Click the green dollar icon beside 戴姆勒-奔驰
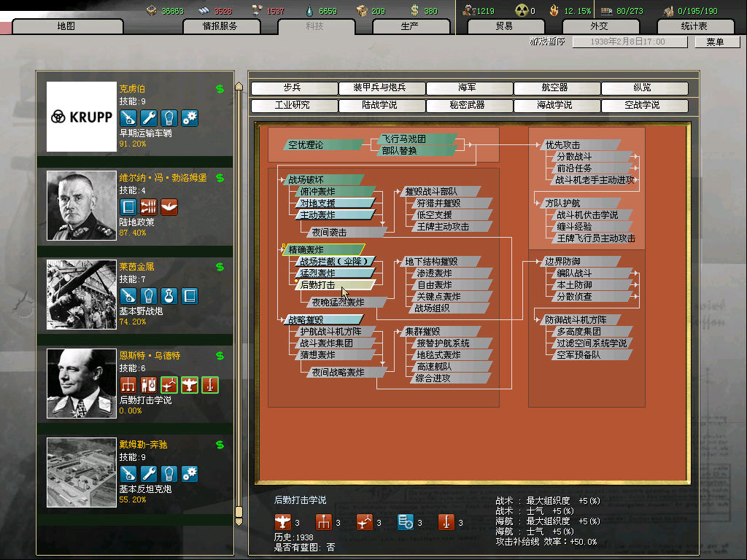The height and width of the screenshot is (560, 747). tap(220, 444)
